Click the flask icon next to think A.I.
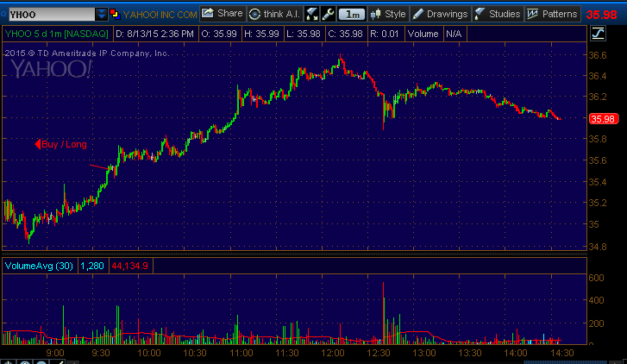 (x=311, y=15)
